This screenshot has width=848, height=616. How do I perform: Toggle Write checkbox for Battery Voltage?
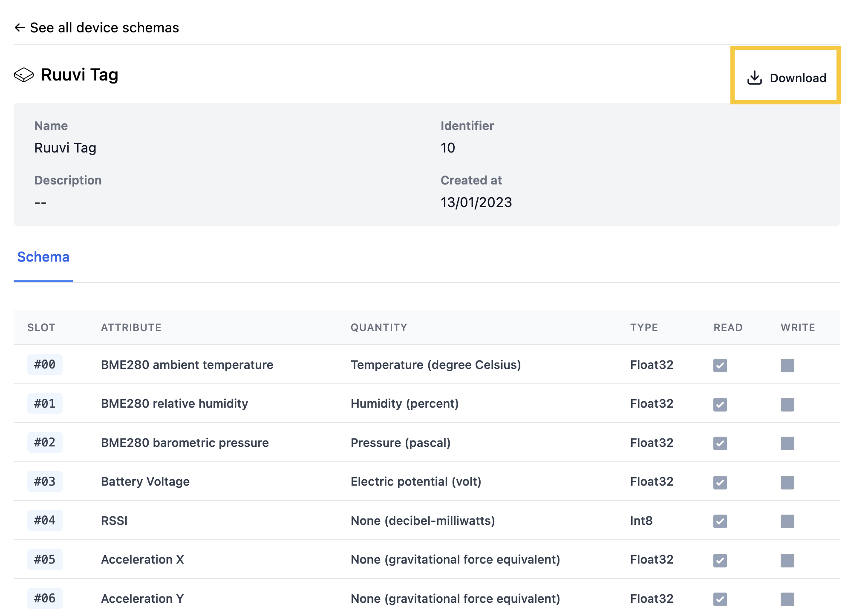pyautogui.click(x=787, y=482)
